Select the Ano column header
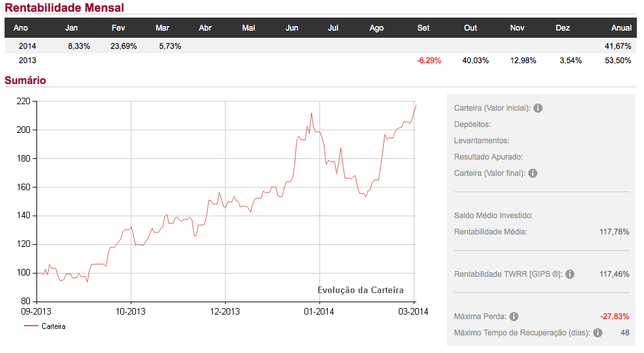 pyautogui.click(x=21, y=28)
